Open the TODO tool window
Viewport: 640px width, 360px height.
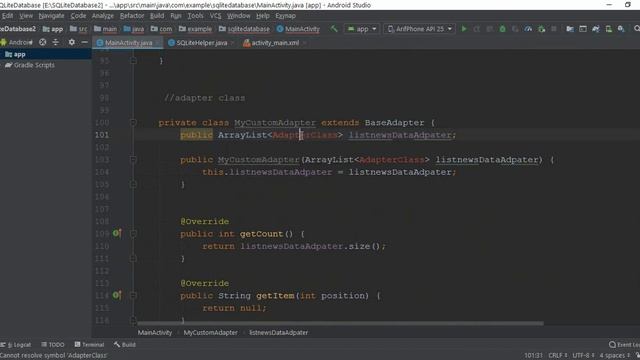(53, 344)
